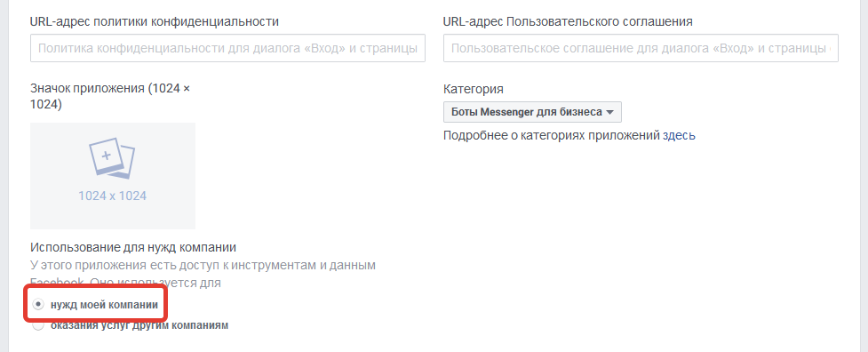The height and width of the screenshot is (352, 868).
Task: Click the оказания услуг другим компаниям label text
Action: [139, 325]
